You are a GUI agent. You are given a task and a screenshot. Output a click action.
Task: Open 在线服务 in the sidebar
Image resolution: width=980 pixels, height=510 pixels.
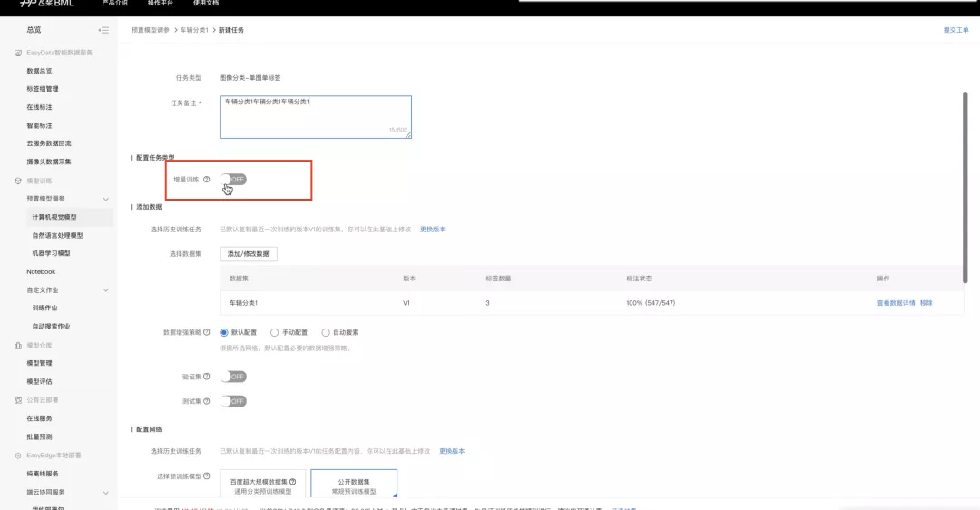[x=39, y=418]
